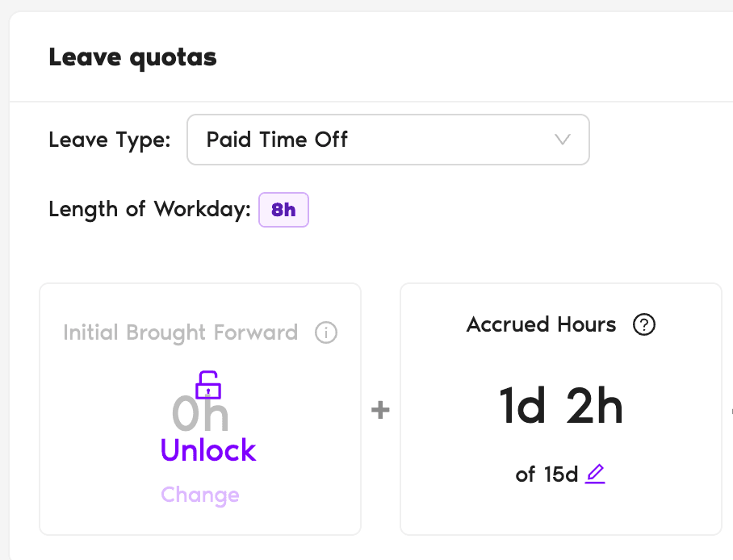
Task: Edit the 15d quota with the pencil icon
Action: 595,474
